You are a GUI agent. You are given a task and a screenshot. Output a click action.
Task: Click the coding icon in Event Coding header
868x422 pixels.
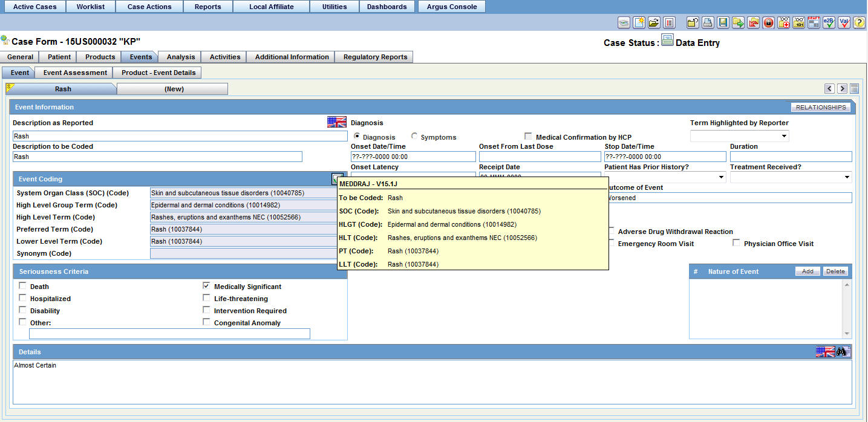point(336,178)
